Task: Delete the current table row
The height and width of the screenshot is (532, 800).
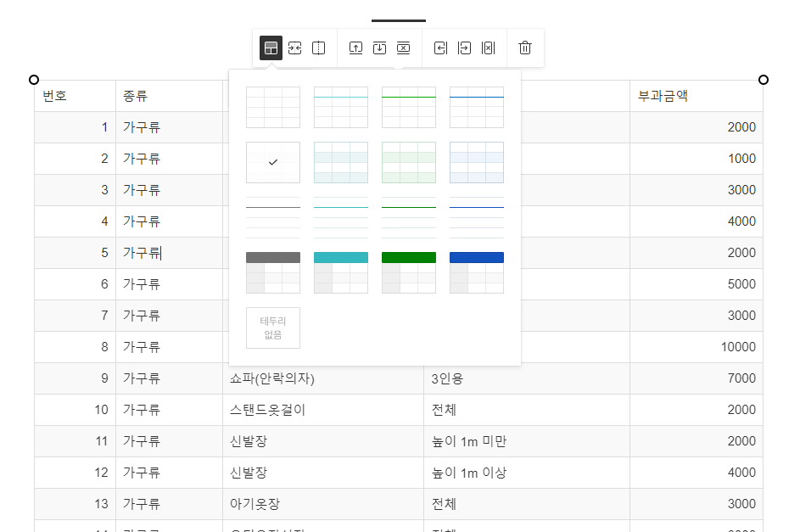Action: (x=403, y=48)
